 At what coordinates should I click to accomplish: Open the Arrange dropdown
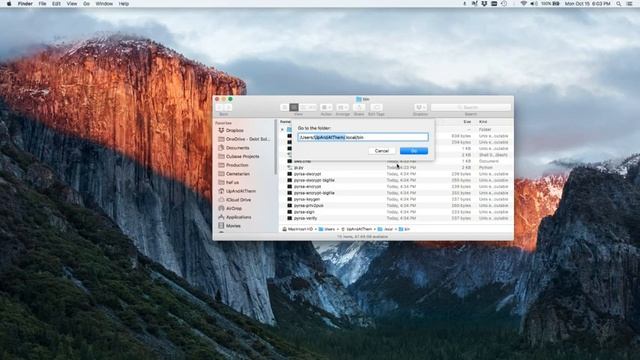click(342, 107)
